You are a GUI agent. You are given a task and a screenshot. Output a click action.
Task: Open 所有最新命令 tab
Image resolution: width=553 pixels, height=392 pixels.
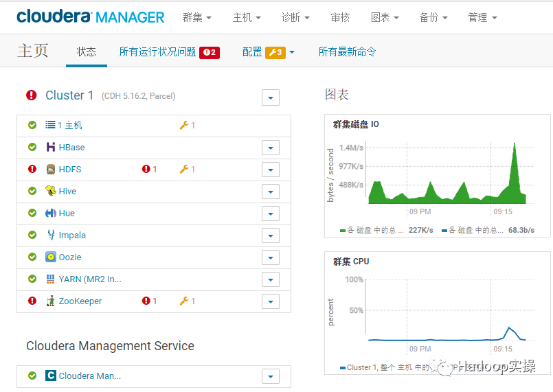tap(347, 51)
